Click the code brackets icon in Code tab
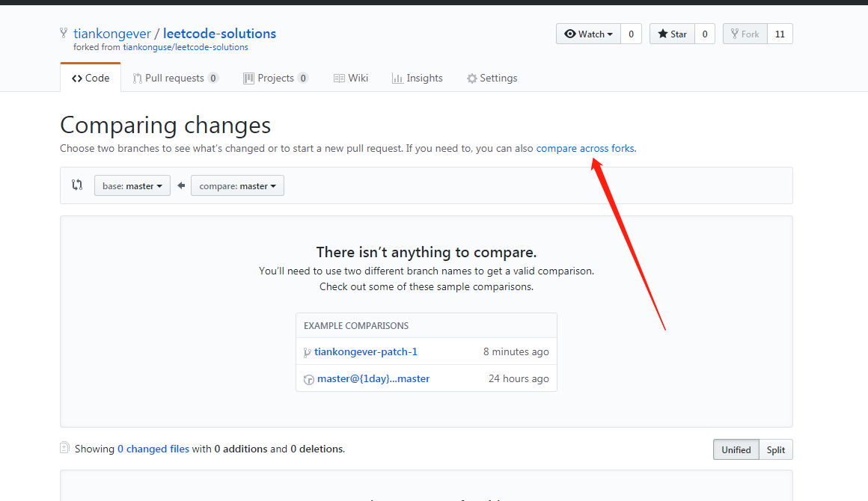 click(x=77, y=79)
